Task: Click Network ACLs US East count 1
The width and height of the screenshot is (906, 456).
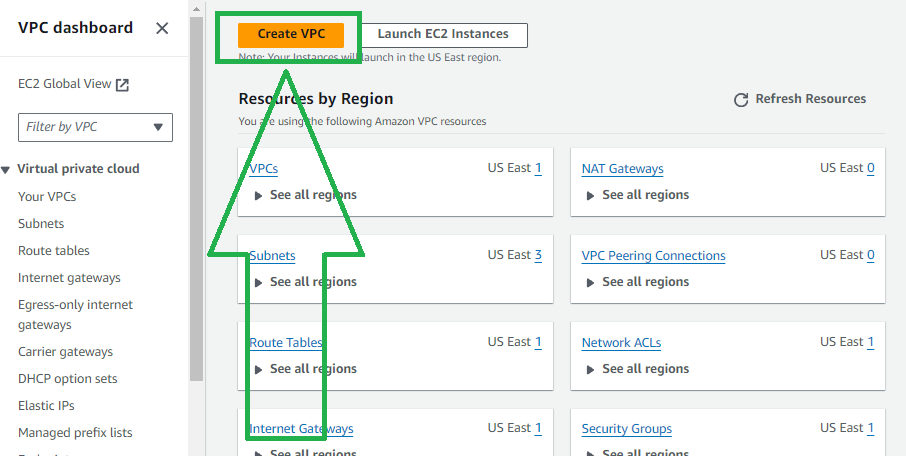Action: [870, 342]
